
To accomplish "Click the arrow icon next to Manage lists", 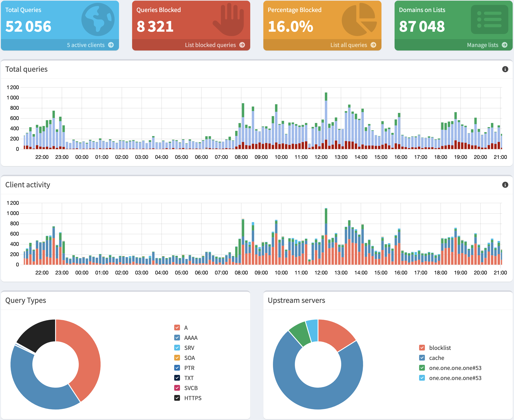I will click(505, 45).
